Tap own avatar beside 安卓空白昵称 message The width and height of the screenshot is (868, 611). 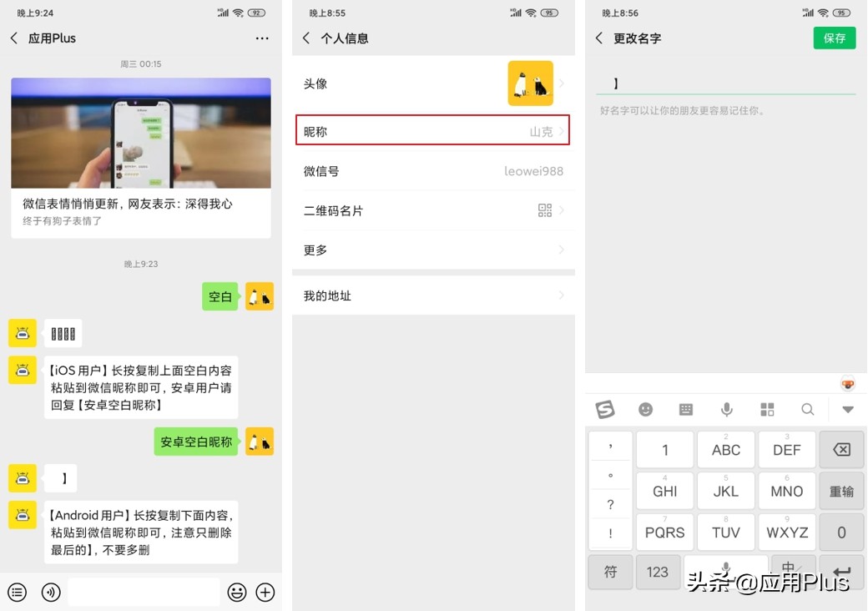click(260, 442)
